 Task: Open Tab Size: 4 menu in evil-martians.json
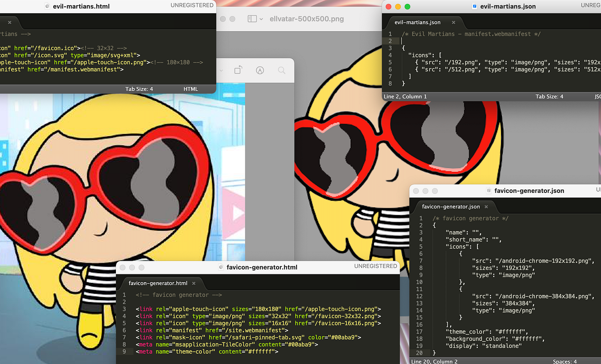(x=549, y=96)
